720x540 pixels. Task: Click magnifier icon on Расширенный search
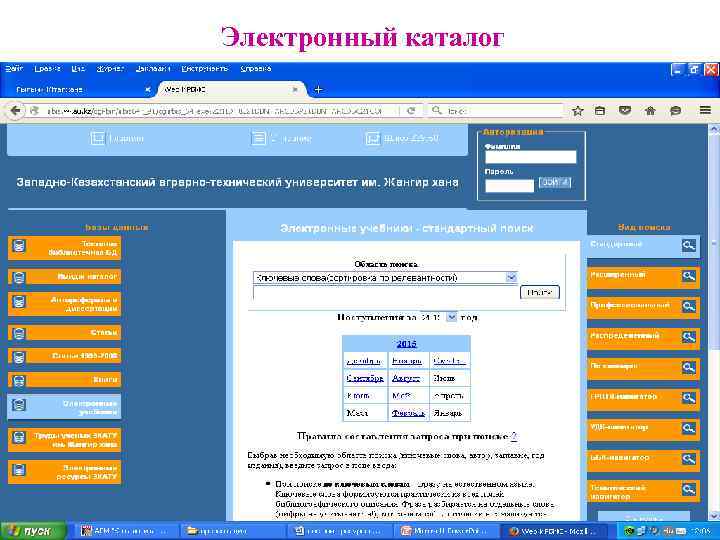689,276
